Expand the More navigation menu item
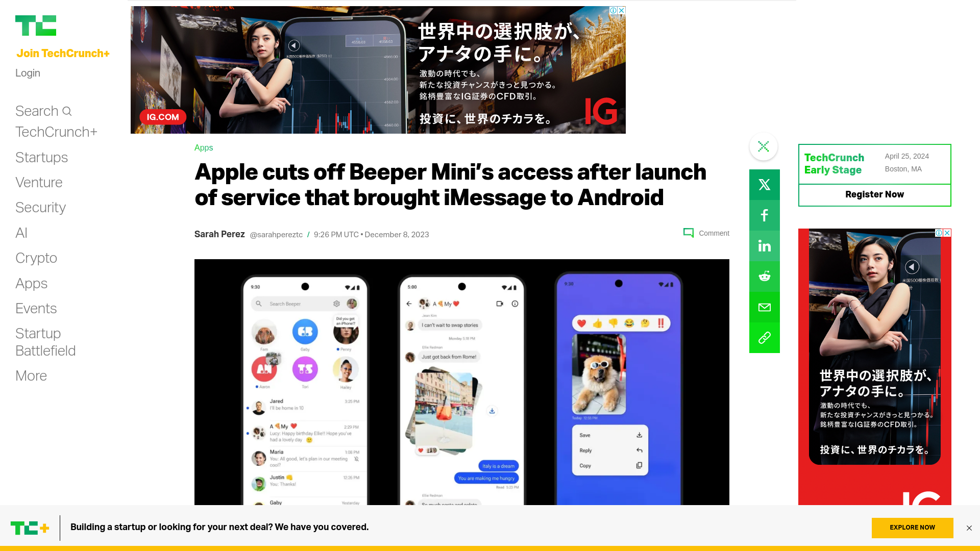Image resolution: width=980 pixels, height=551 pixels. (x=31, y=375)
